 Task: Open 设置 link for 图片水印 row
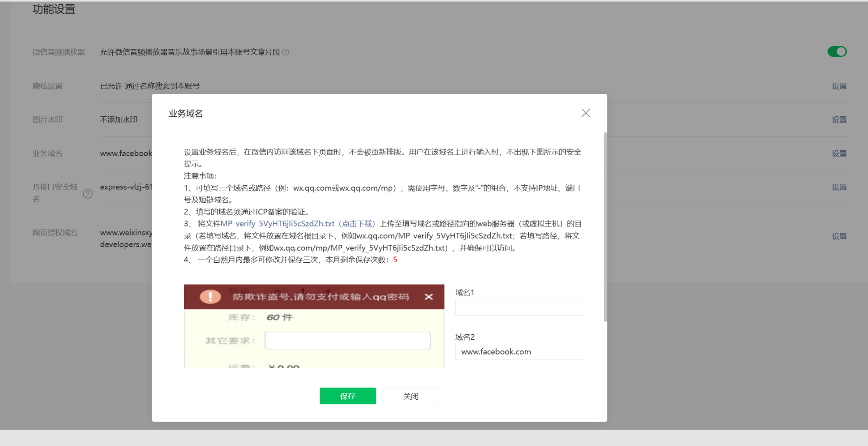click(839, 119)
